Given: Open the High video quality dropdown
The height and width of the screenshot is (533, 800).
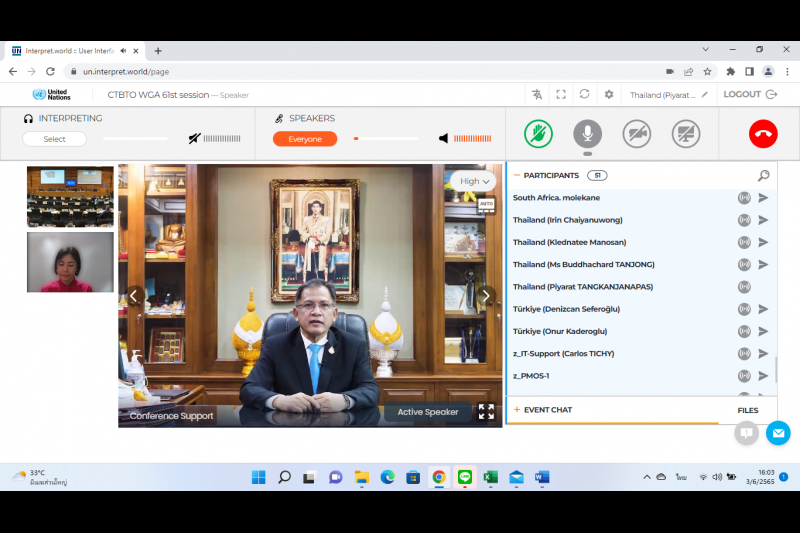Looking at the screenshot, I should [474, 181].
